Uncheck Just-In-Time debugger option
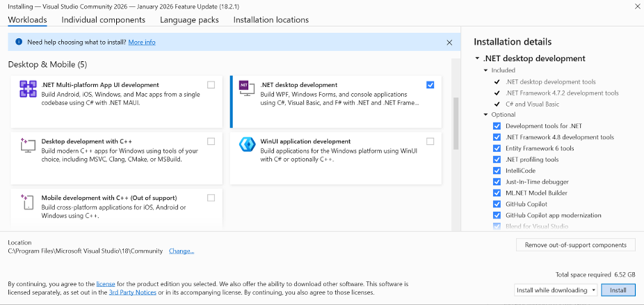644x305 pixels. tap(497, 181)
